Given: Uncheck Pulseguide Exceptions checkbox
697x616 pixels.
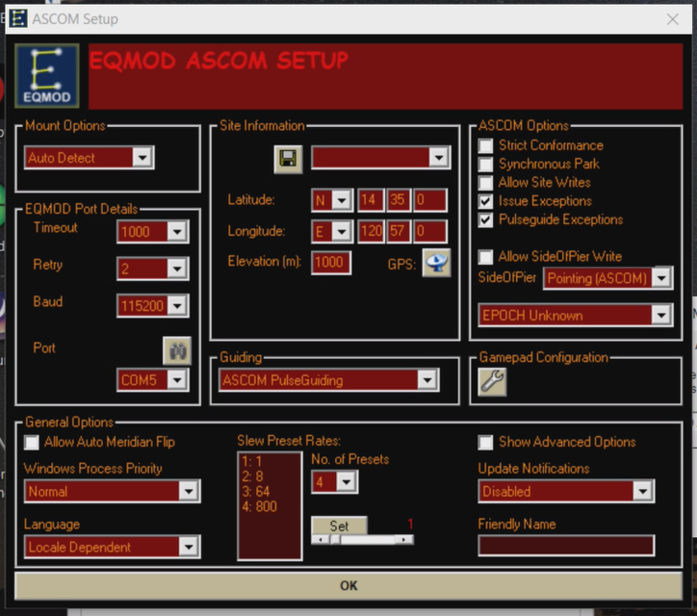Looking at the screenshot, I should tap(485, 219).
